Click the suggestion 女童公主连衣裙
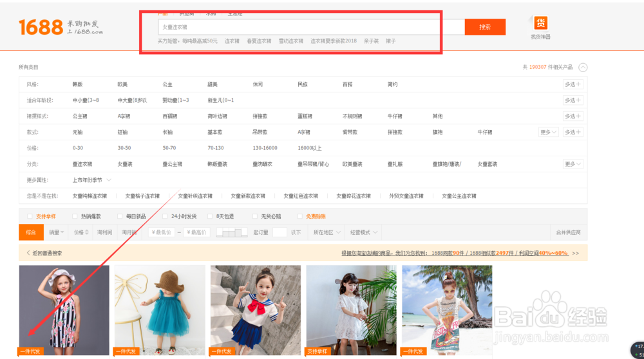The width and height of the screenshot is (644, 359). (x=459, y=196)
